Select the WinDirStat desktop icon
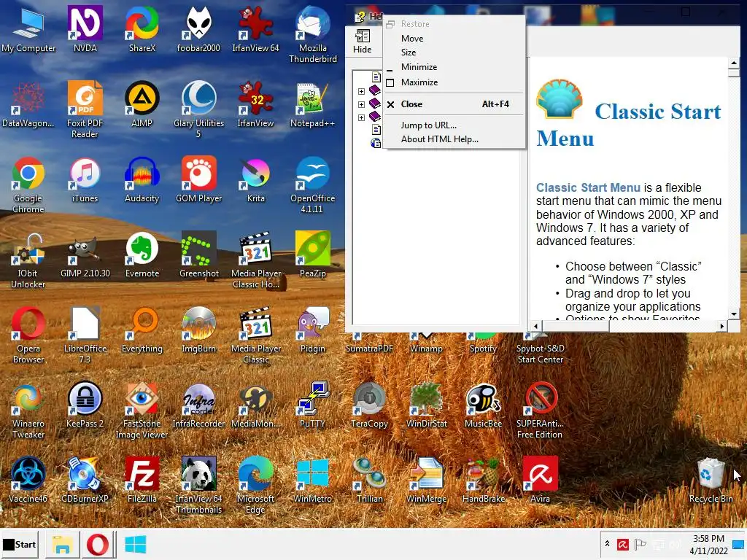 [x=426, y=404]
